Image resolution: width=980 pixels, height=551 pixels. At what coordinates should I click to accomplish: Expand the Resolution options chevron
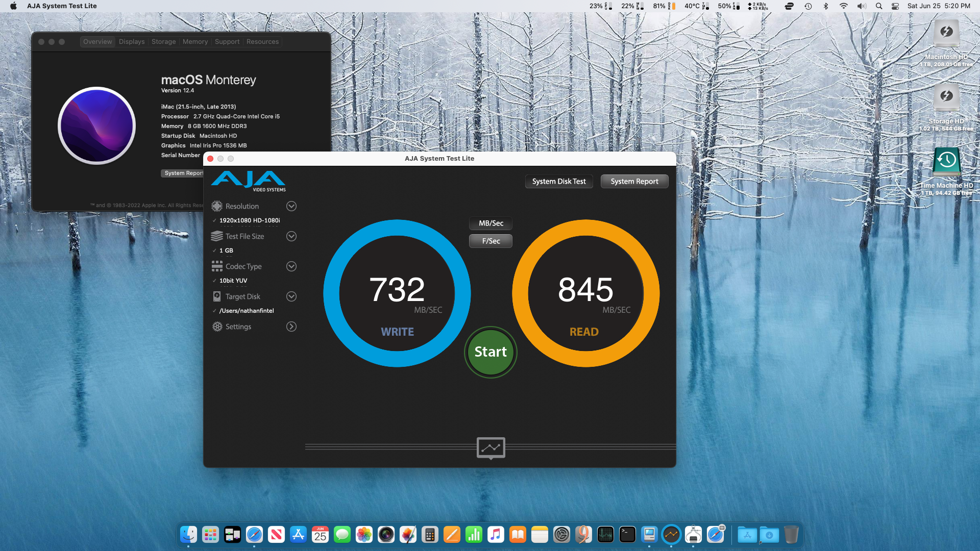click(291, 206)
